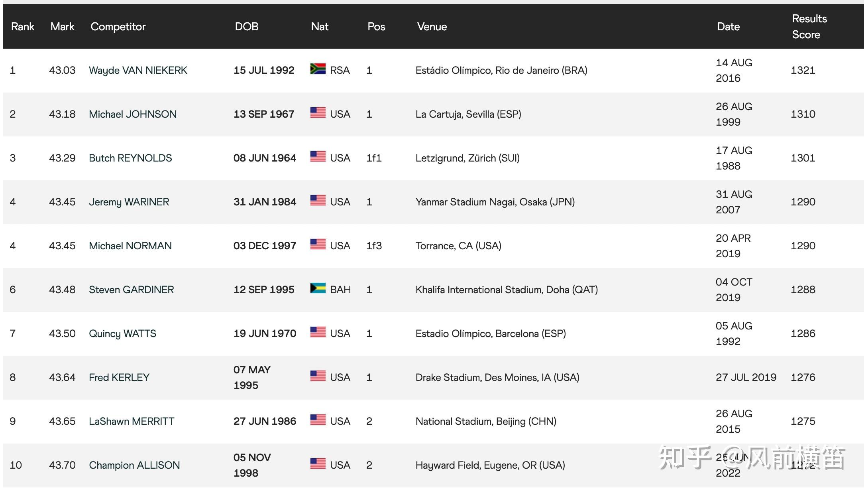Click the Results Score column header
This screenshot has height=493, width=868.
pyautogui.click(x=809, y=27)
